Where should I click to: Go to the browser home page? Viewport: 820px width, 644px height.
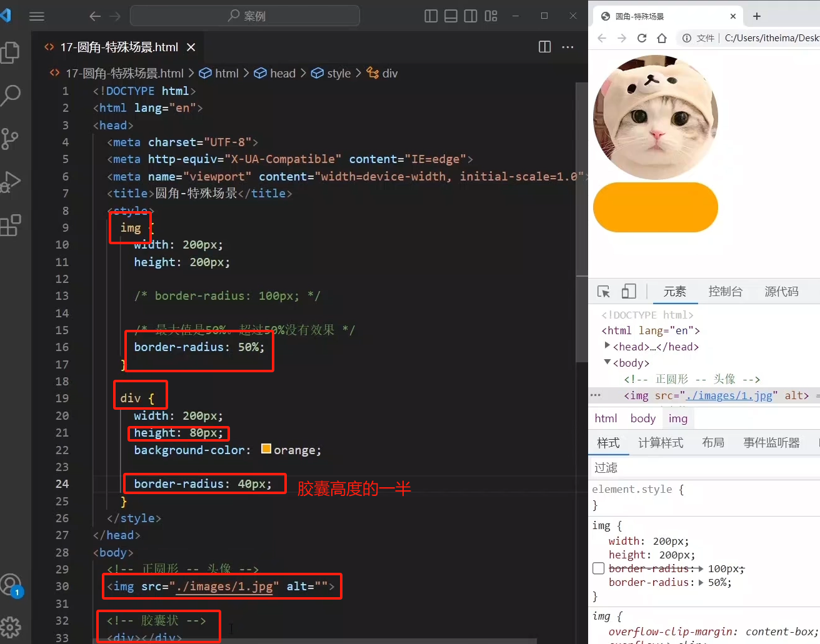(x=662, y=38)
